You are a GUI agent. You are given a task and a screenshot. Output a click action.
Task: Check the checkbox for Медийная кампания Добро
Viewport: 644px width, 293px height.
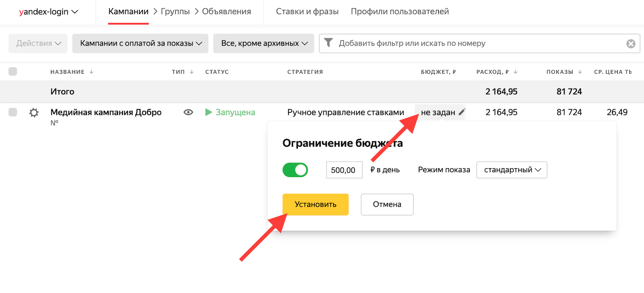click(13, 112)
